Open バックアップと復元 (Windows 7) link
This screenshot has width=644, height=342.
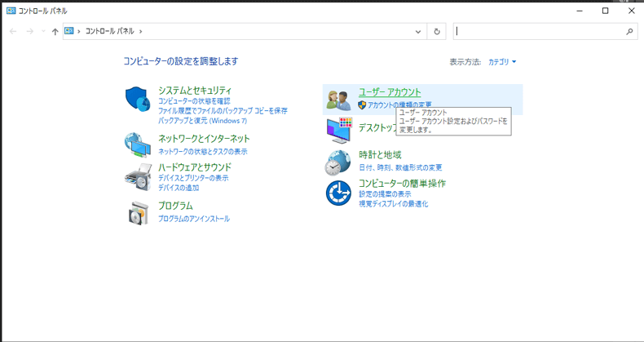[202, 120]
